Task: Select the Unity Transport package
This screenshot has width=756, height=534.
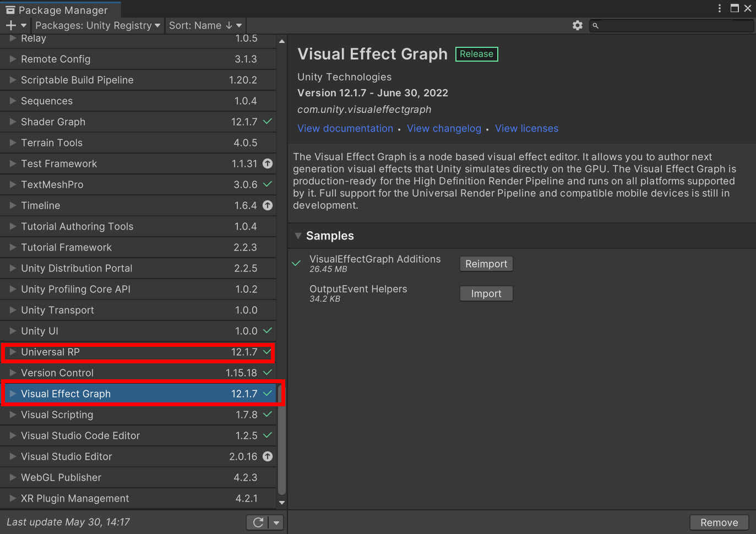Action: 138,310
